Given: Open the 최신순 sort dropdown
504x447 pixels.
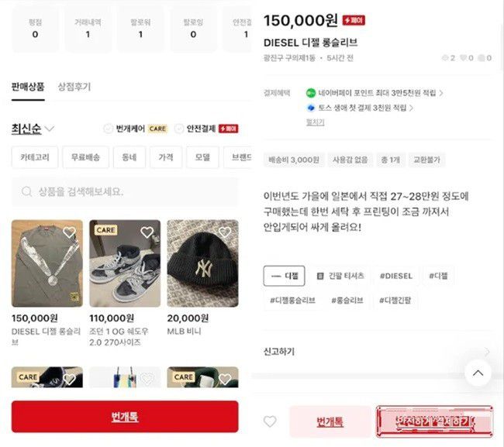Looking at the screenshot, I should [33, 129].
